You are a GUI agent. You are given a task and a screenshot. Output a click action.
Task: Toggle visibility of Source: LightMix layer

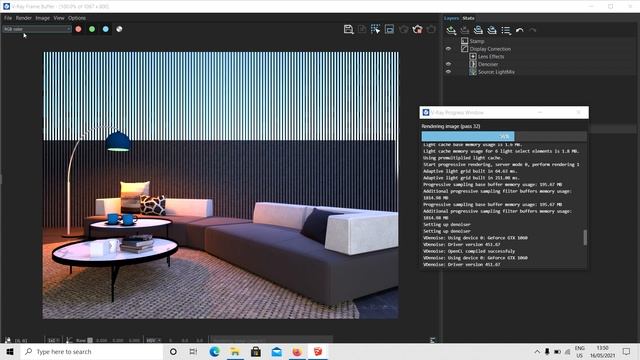(x=448, y=72)
